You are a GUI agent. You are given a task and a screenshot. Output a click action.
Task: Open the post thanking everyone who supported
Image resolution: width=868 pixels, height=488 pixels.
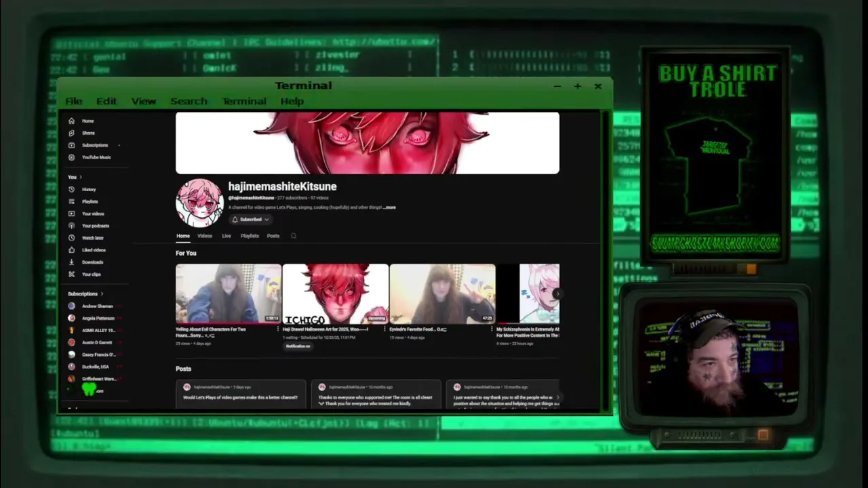(376, 394)
